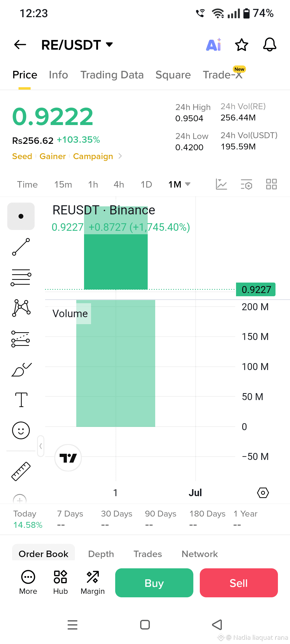Tap the Android back triangle button
Screen dimensions: 290x644
217,625
